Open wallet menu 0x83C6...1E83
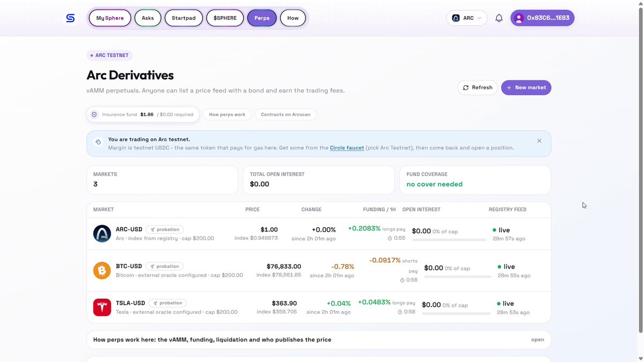644x362 pixels. point(543,18)
